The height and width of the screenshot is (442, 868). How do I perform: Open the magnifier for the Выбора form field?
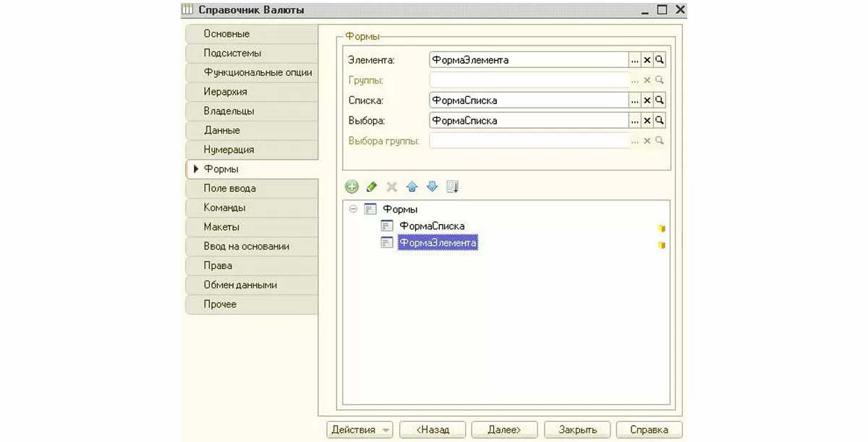[660, 120]
